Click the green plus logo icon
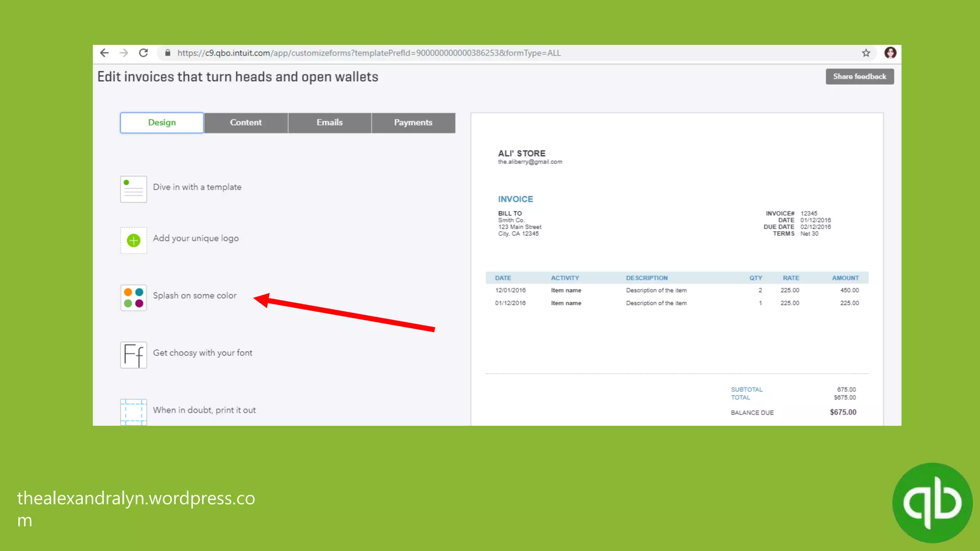The image size is (980, 551). 134,240
